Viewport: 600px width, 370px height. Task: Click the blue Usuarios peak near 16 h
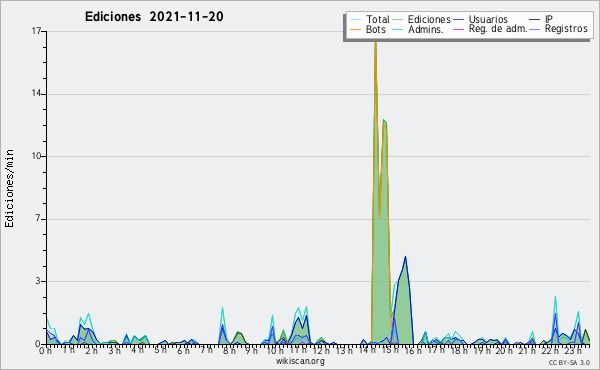(x=405, y=257)
